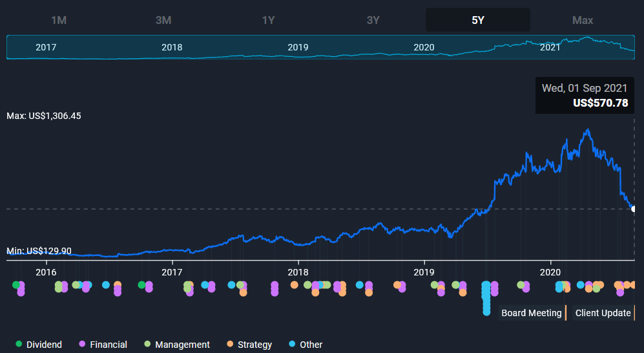Image resolution: width=644 pixels, height=353 pixels.
Task: Toggle Strategy events in the legend
Action: click(249, 345)
